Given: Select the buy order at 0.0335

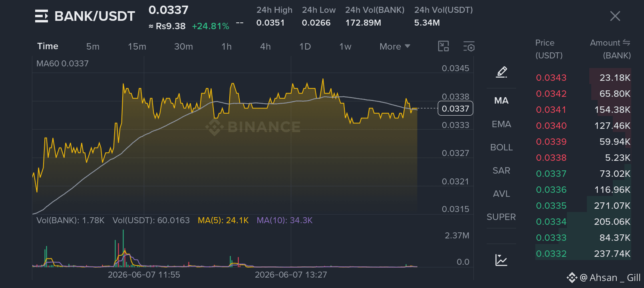Looking at the screenshot, I should (583, 206).
